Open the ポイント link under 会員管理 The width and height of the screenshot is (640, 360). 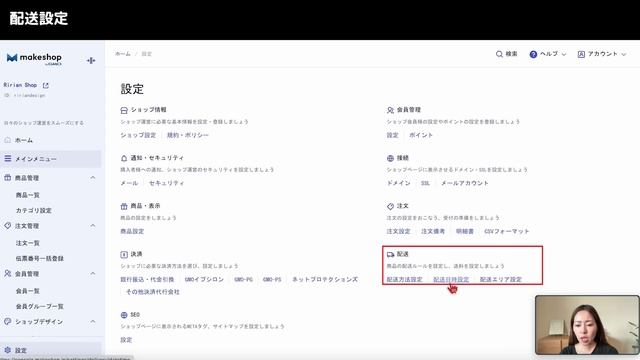(x=421, y=135)
